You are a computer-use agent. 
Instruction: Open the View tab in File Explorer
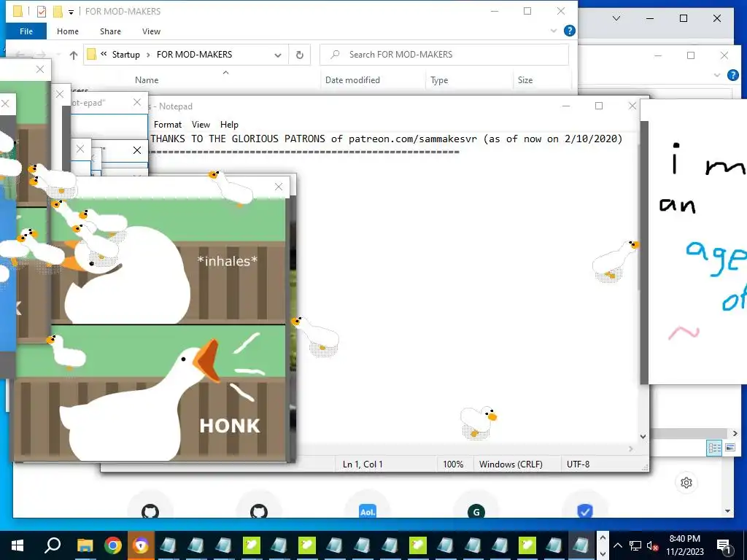[x=151, y=31]
